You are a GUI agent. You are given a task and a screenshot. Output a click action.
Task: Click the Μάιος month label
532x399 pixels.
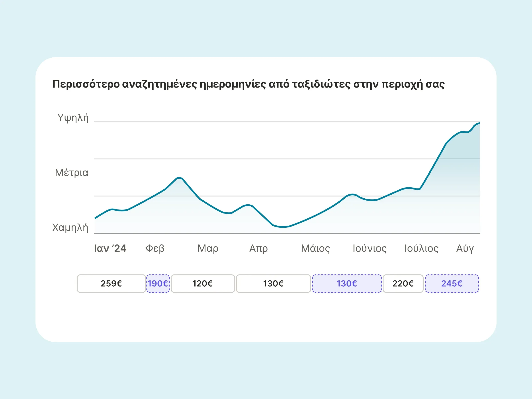coord(315,248)
